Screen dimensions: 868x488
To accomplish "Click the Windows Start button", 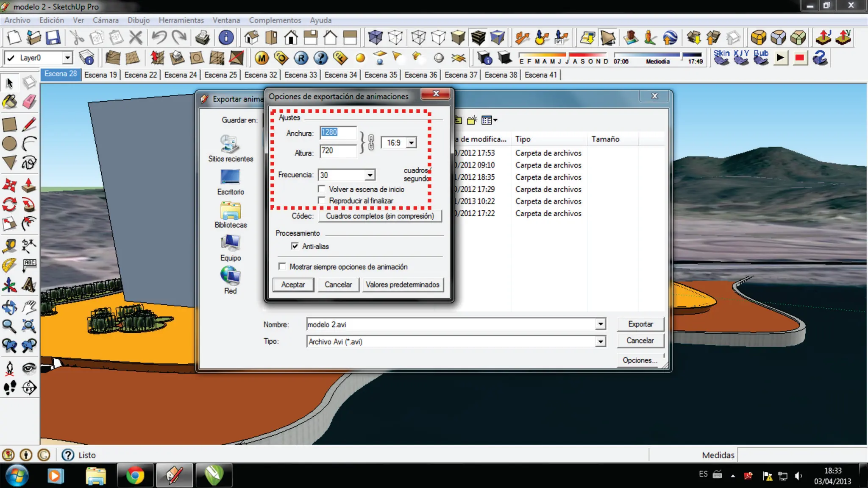I will [17, 475].
